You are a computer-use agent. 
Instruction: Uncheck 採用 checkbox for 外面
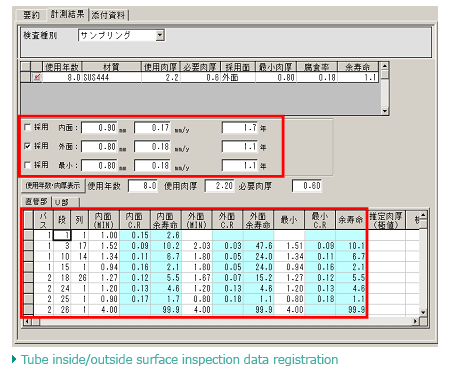[28, 146]
